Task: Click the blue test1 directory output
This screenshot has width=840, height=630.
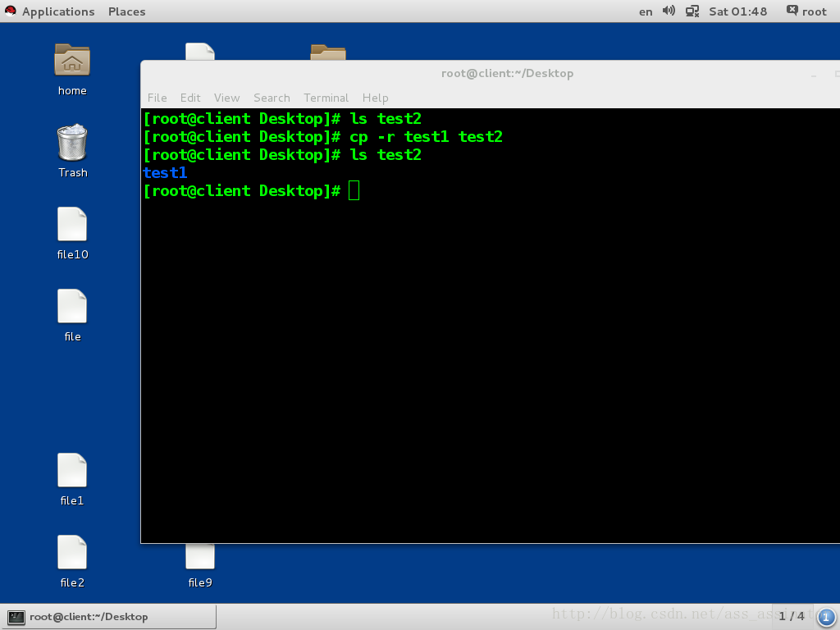Action: (x=165, y=172)
